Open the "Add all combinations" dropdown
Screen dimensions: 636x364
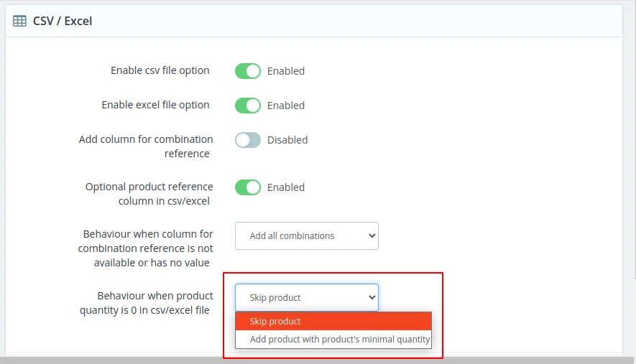click(306, 235)
